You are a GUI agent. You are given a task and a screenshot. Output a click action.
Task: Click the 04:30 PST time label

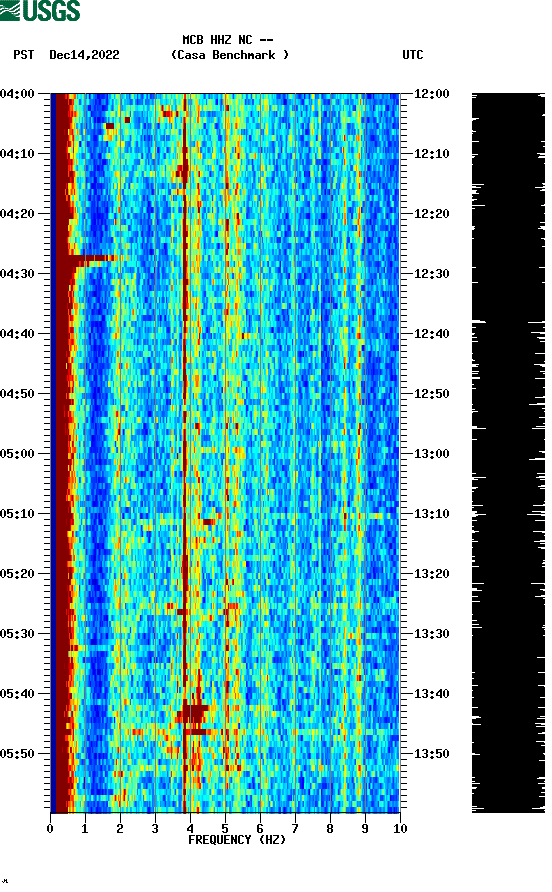click(x=17, y=274)
